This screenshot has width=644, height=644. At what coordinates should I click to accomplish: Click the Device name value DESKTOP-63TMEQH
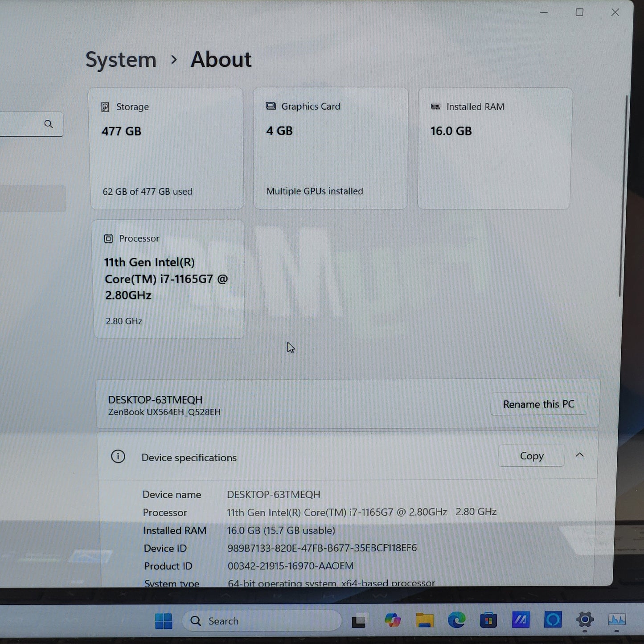pyautogui.click(x=274, y=494)
